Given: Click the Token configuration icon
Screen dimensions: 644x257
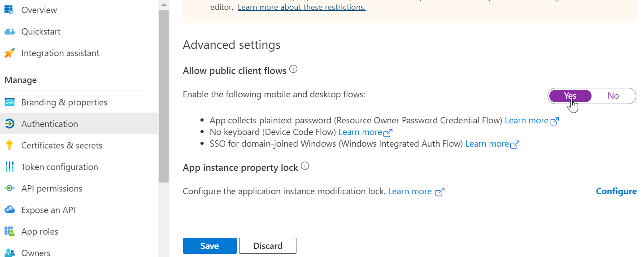Looking at the screenshot, I should coord(9,167).
